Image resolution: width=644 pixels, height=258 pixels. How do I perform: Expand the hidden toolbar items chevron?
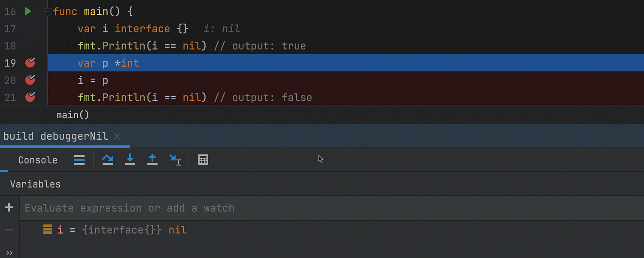pyautogui.click(x=9, y=252)
